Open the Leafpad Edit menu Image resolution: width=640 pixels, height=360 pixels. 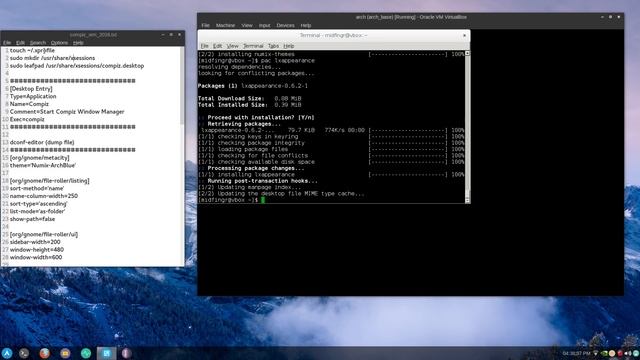pyautogui.click(x=20, y=42)
